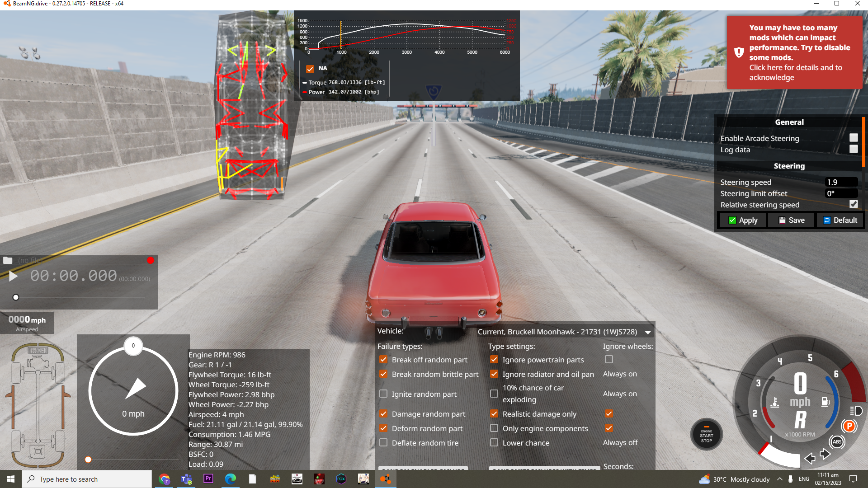This screenshot has width=868, height=488.
Task: Enable Only engine components
Action: coord(494,428)
